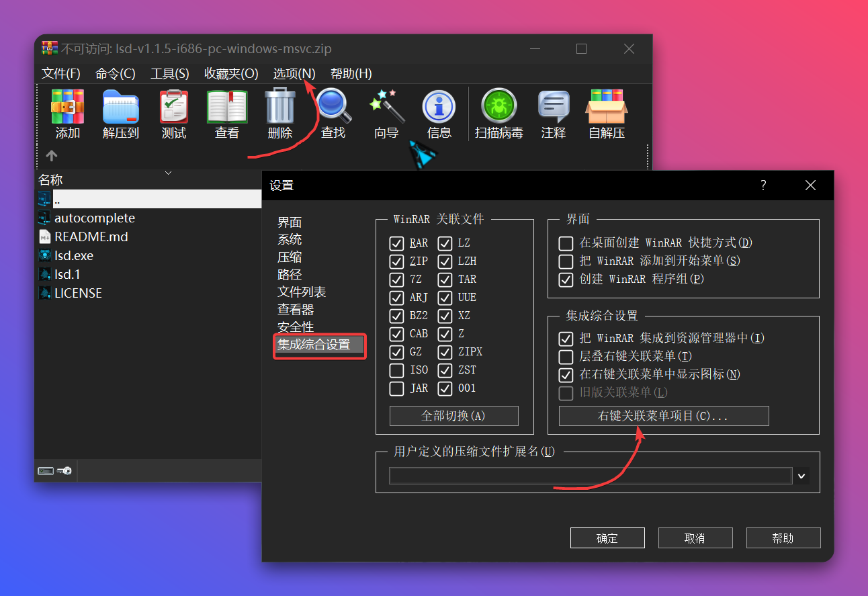Check 在桌面创建 WinRAR 快捷方式

pyautogui.click(x=566, y=243)
